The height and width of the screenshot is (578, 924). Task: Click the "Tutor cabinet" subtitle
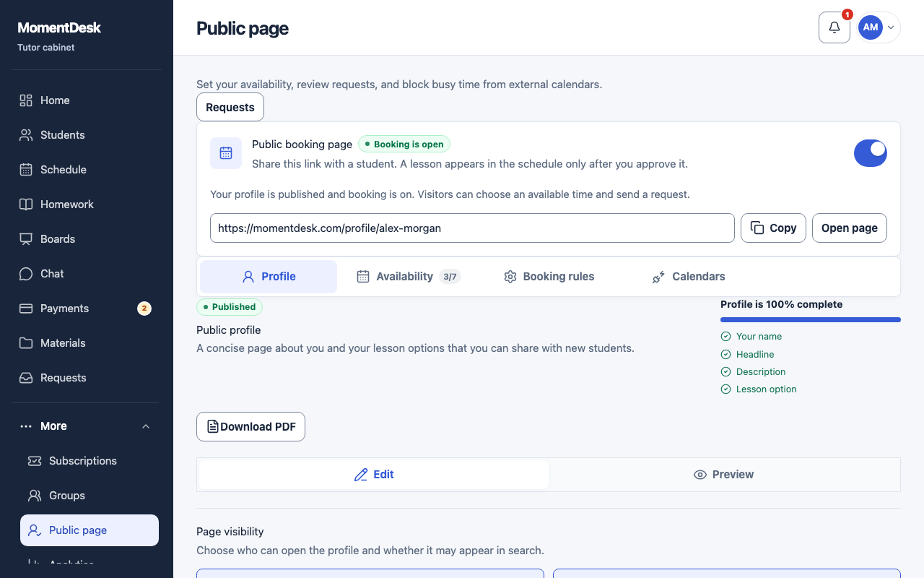click(46, 48)
